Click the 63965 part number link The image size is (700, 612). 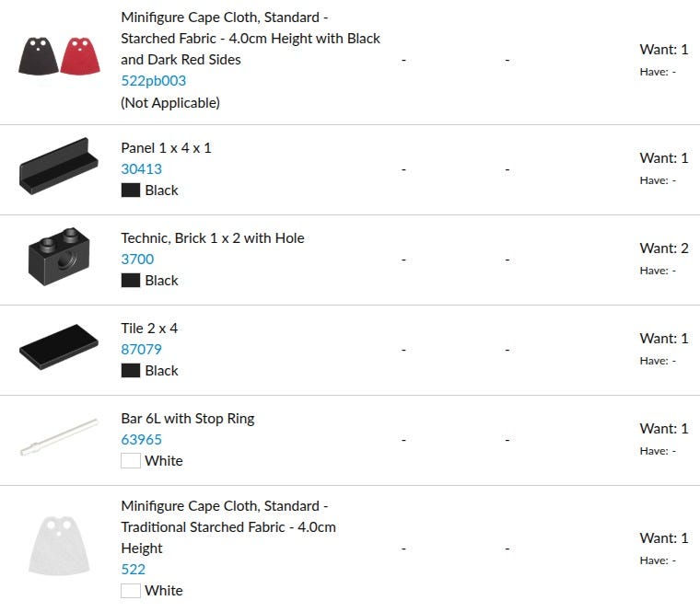pos(142,440)
